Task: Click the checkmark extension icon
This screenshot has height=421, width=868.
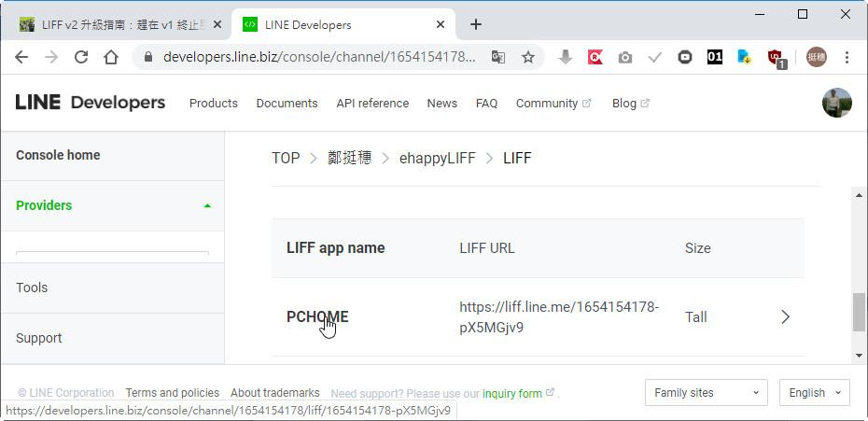Action: point(655,57)
